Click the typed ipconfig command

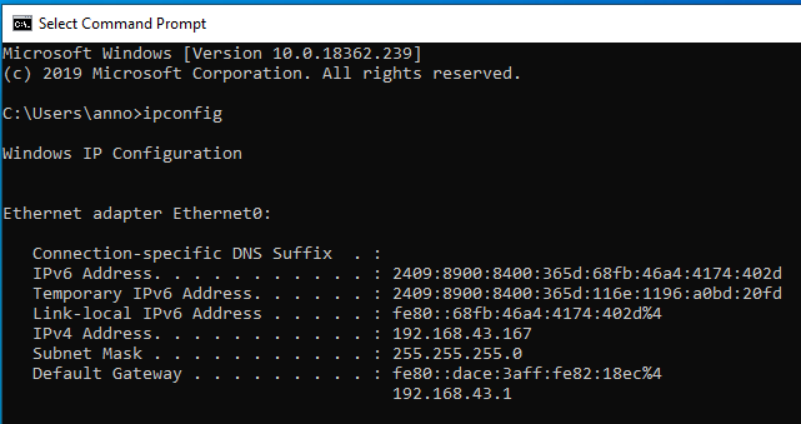pyautogui.click(x=185, y=113)
